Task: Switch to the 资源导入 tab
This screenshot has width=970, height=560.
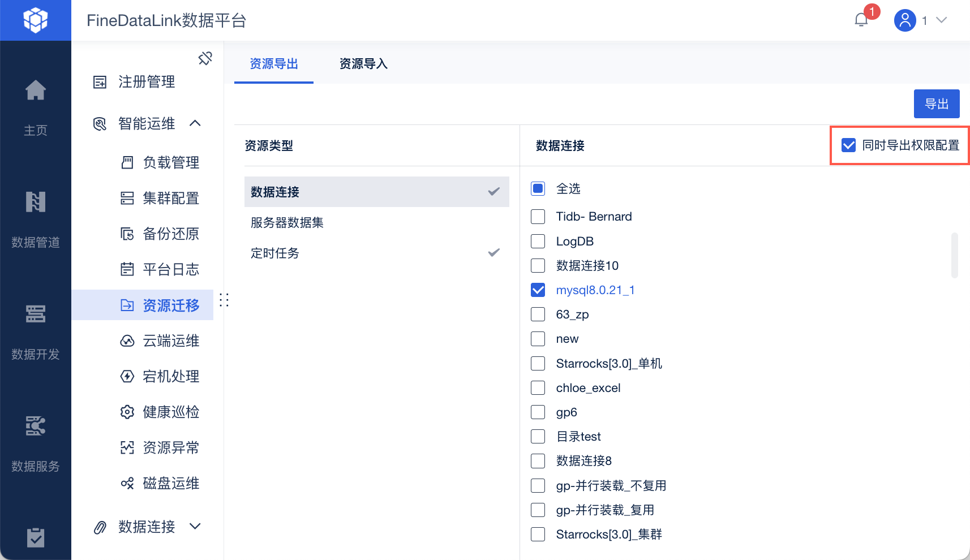Action: tap(363, 64)
